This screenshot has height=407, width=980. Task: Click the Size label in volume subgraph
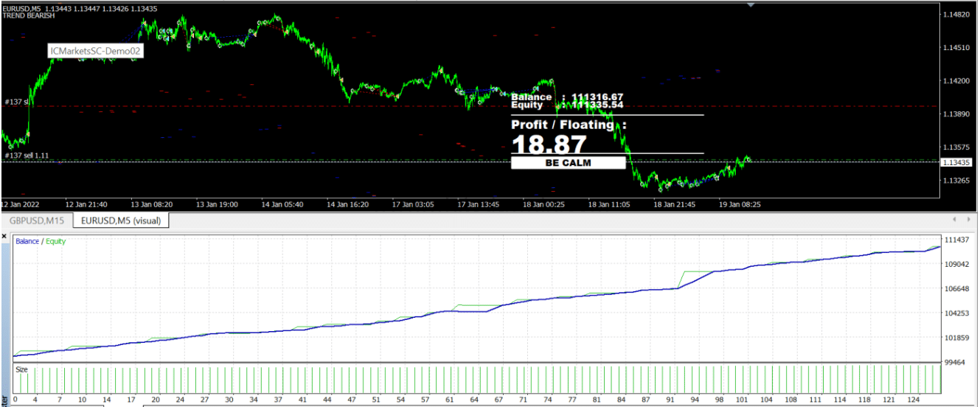[21, 369]
